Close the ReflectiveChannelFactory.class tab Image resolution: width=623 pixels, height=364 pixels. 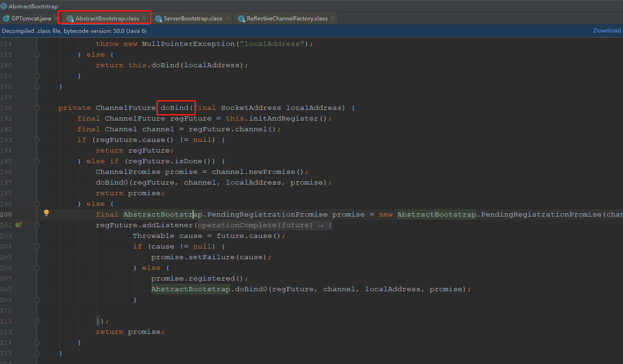tap(333, 19)
